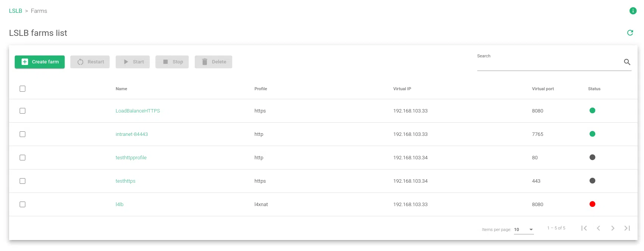Tick the l4lb farm checkbox
Viewport: 644px width, 251px height.
pyautogui.click(x=23, y=205)
